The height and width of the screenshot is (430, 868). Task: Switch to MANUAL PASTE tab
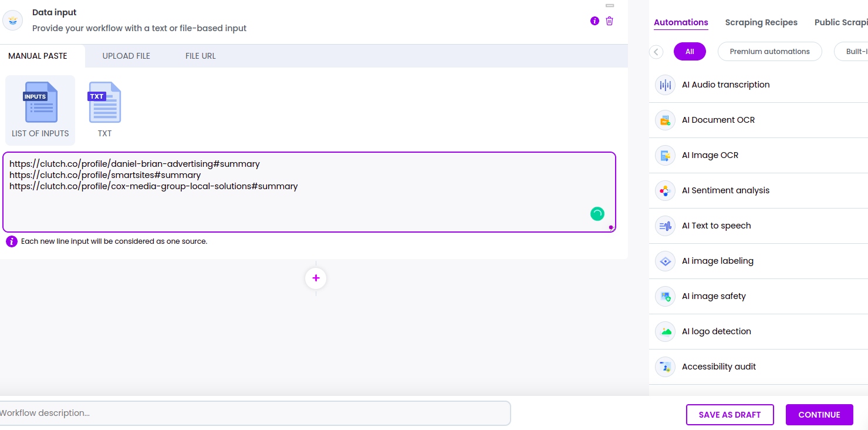click(x=38, y=56)
